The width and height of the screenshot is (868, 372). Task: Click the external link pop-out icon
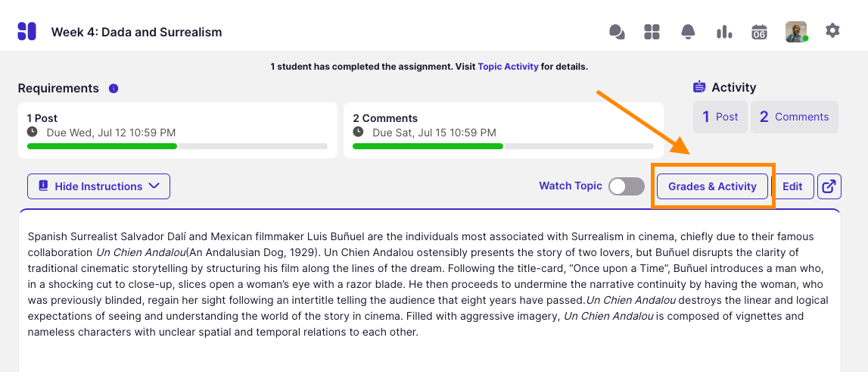[x=829, y=186]
